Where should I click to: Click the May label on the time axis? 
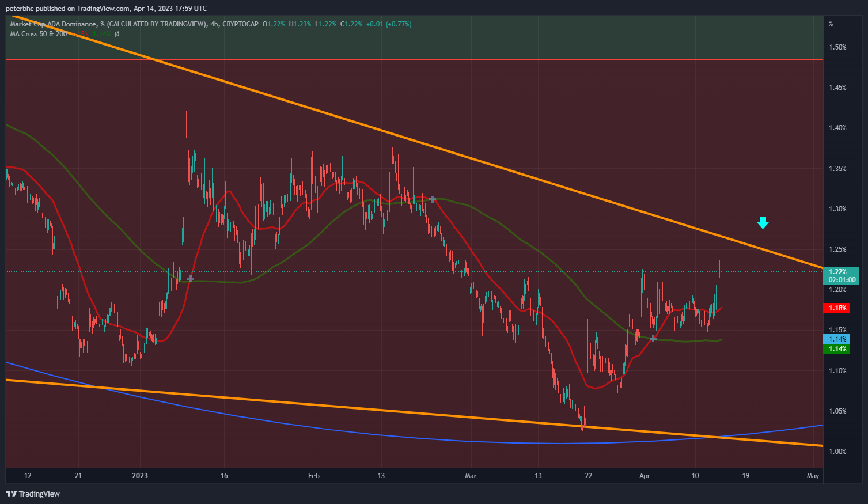813,476
